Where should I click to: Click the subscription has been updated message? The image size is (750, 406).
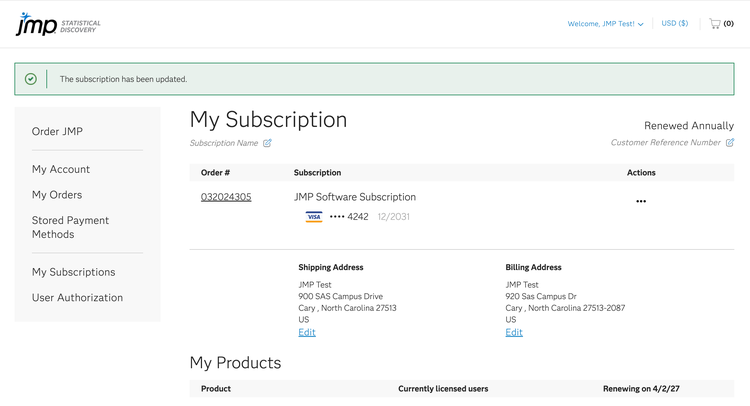[x=123, y=79]
